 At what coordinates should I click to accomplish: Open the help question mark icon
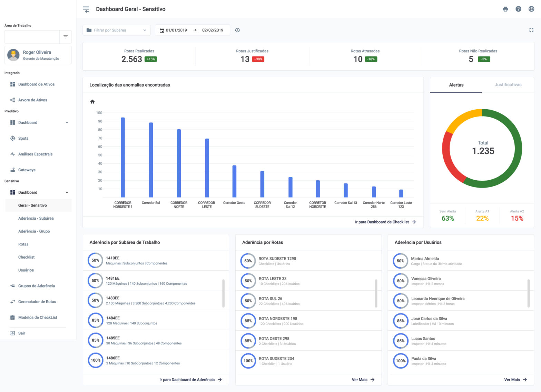coord(518,9)
